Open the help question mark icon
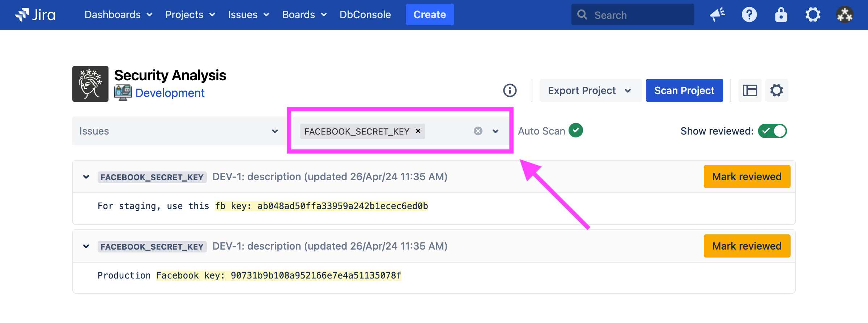Screen dimensions: 868x323 (x=749, y=15)
